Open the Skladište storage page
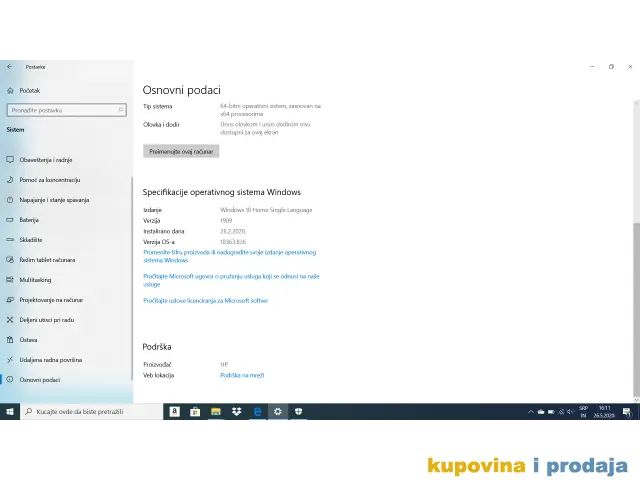This screenshot has width=640, height=480. click(x=31, y=240)
